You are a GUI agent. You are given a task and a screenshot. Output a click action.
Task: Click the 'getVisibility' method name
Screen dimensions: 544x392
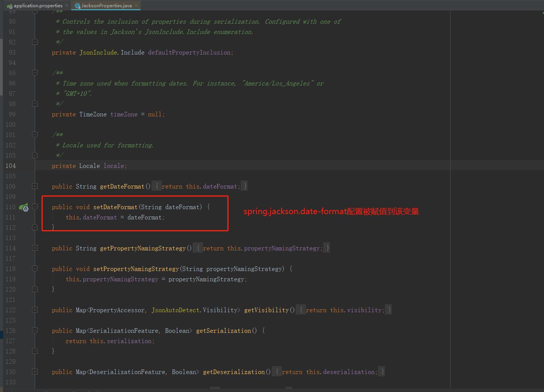tap(266, 310)
